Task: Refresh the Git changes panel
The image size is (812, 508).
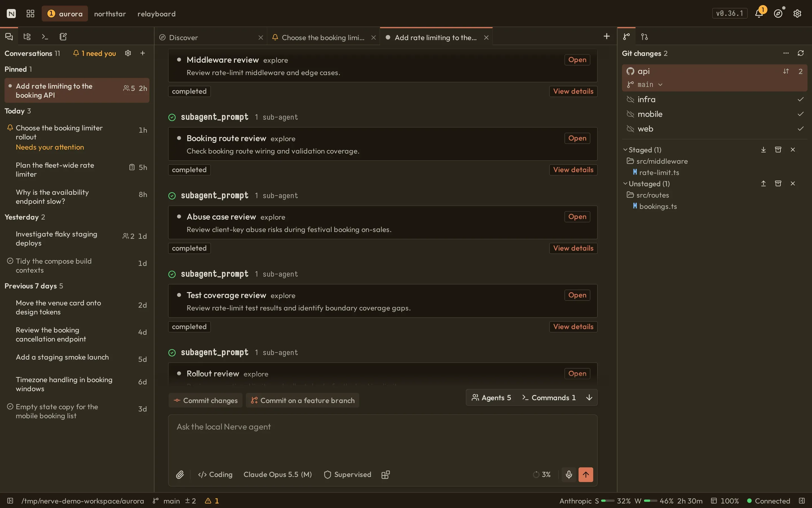Action: 801,53
